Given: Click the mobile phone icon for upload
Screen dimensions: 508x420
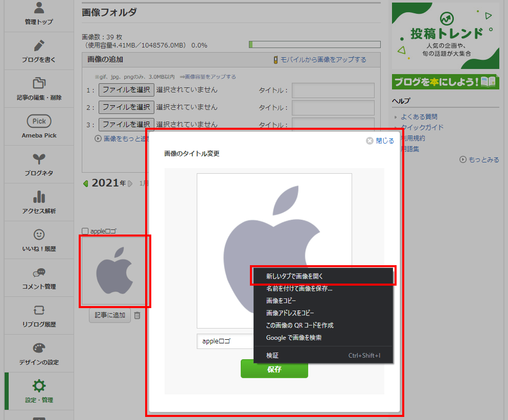Looking at the screenshot, I should pyautogui.click(x=275, y=60).
